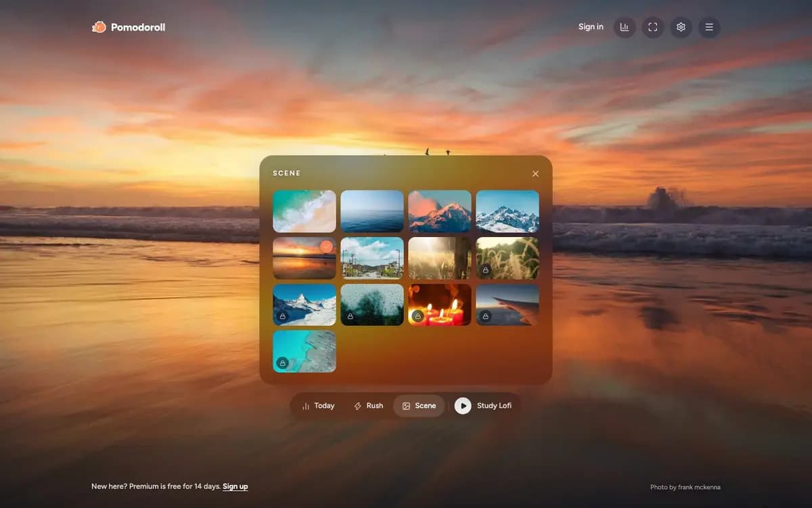This screenshot has height=508, width=812.
Task: Click the Pomodoroll tomato logo
Action: point(99,27)
